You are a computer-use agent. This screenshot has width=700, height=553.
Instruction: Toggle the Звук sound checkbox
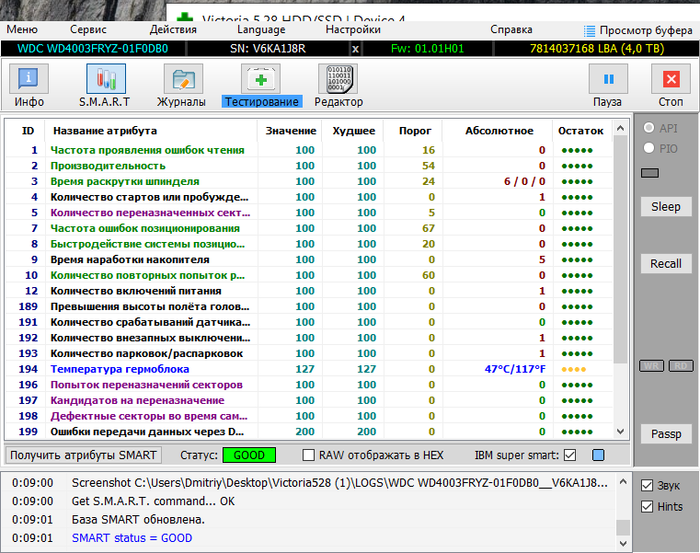pyautogui.click(x=646, y=485)
